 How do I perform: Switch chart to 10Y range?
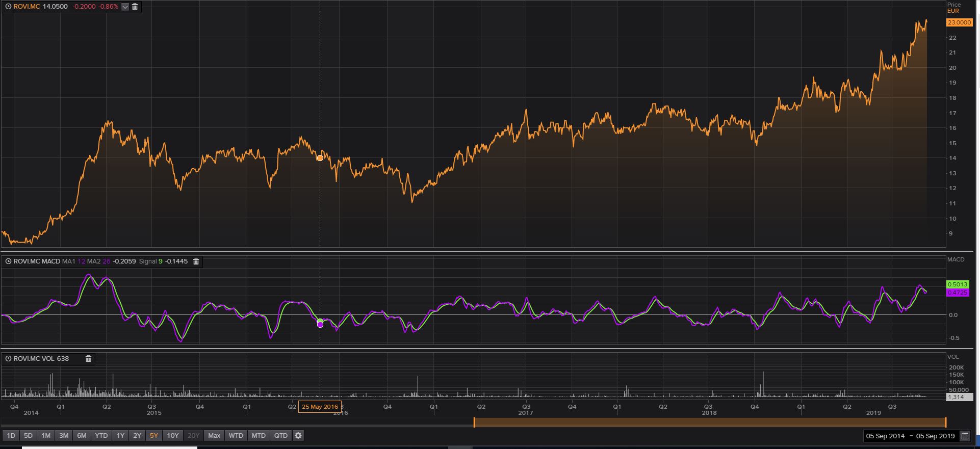coord(173,436)
